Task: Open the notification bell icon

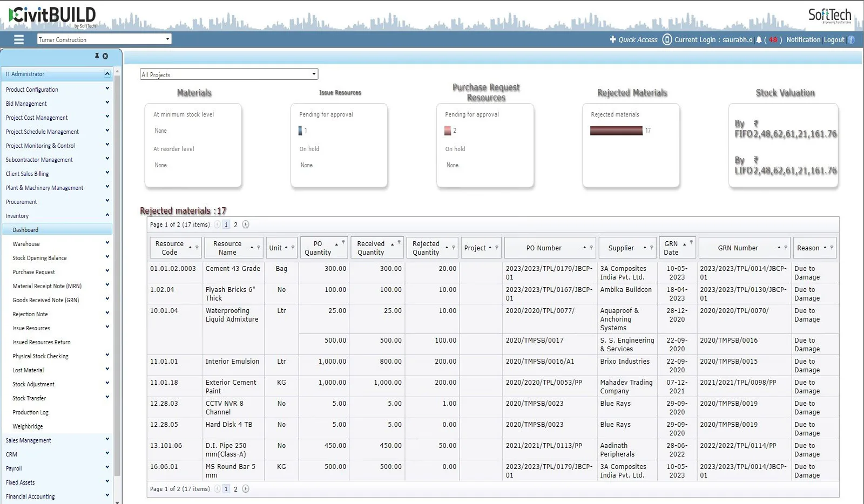Action: [x=759, y=40]
